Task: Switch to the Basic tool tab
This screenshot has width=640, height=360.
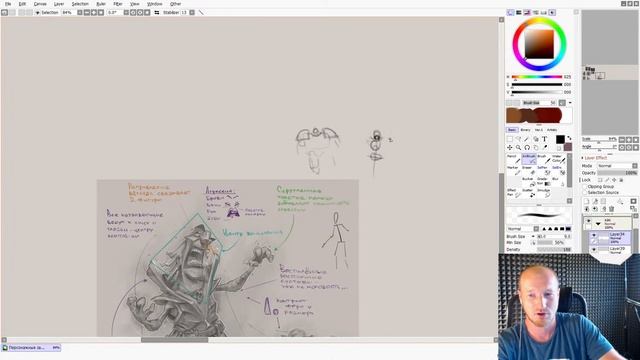Action: (512, 130)
